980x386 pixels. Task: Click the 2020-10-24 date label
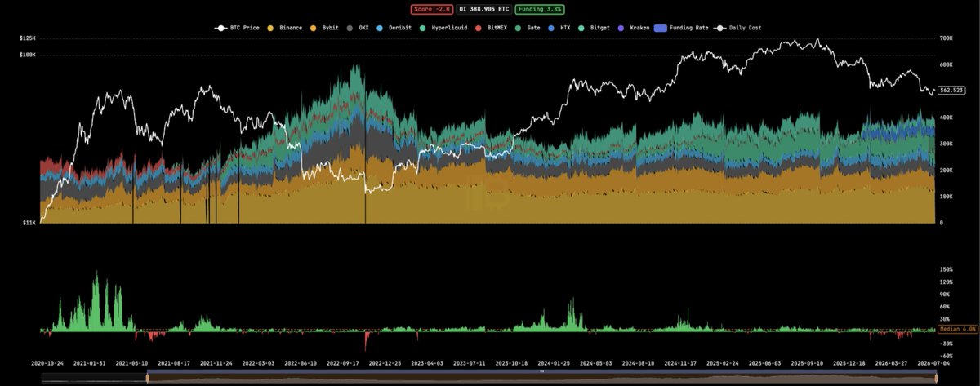point(48,362)
